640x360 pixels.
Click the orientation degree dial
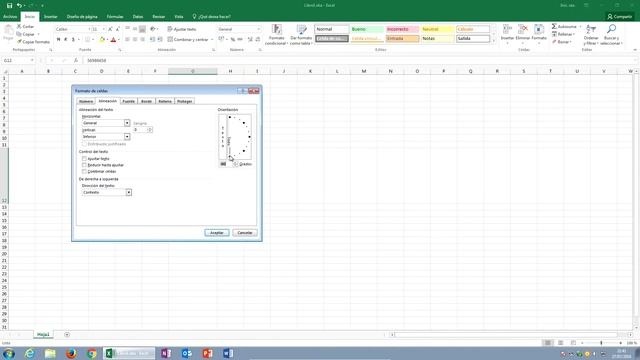pos(239,137)
